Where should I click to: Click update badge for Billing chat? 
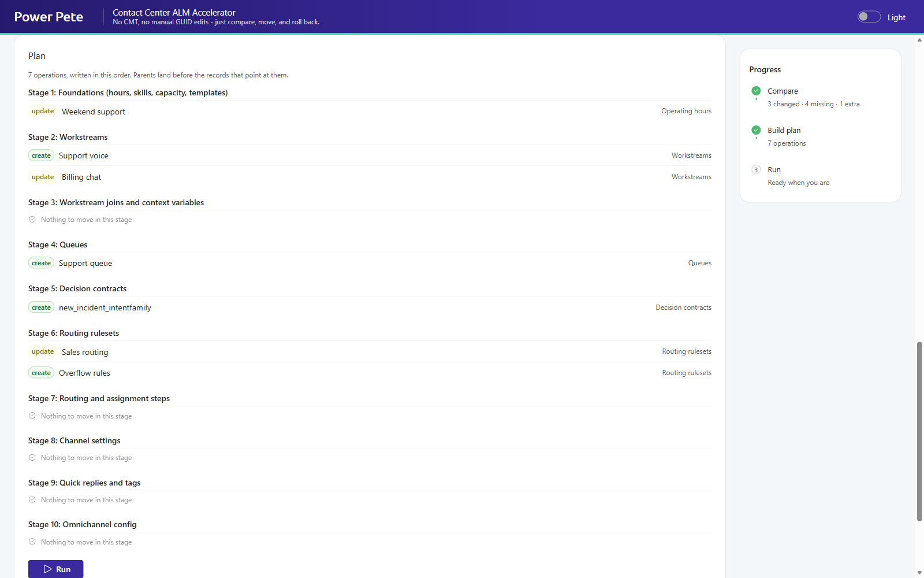[43, 177]
